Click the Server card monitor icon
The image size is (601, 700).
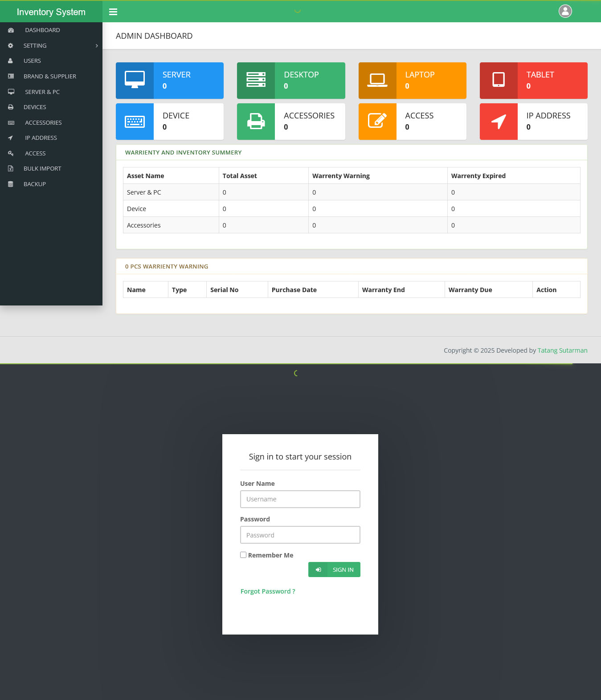(135, 80)
